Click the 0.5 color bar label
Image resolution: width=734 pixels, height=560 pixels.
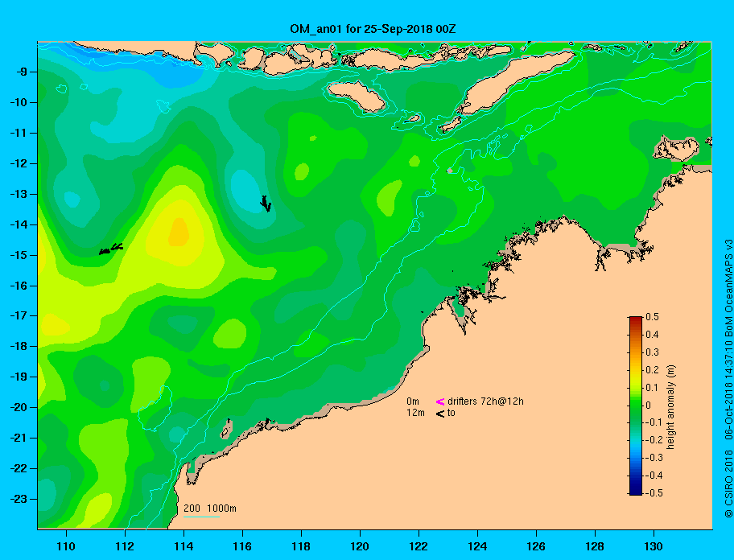tap(652, 317)
